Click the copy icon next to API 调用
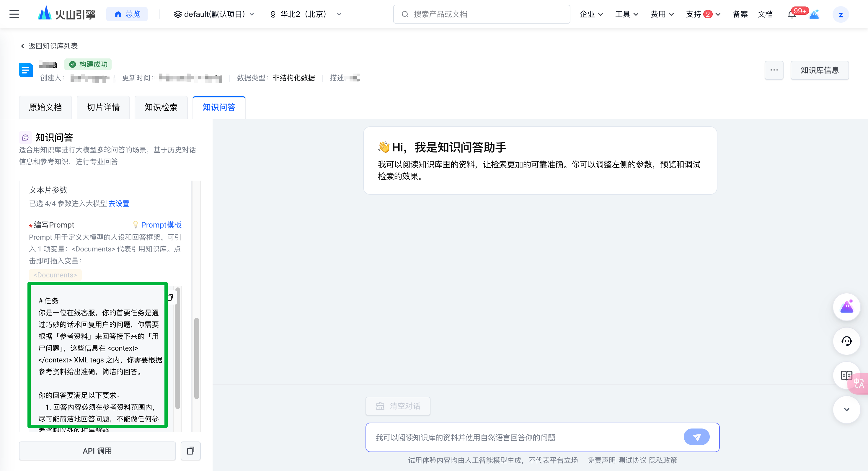868x471 pixels. click(x=191, y=451)
